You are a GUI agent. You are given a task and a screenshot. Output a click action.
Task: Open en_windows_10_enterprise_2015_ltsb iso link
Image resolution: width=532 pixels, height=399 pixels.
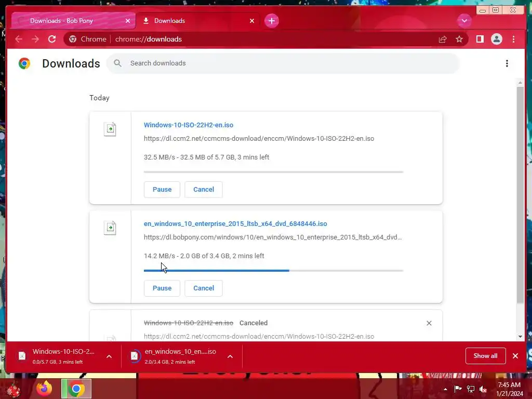235,223
